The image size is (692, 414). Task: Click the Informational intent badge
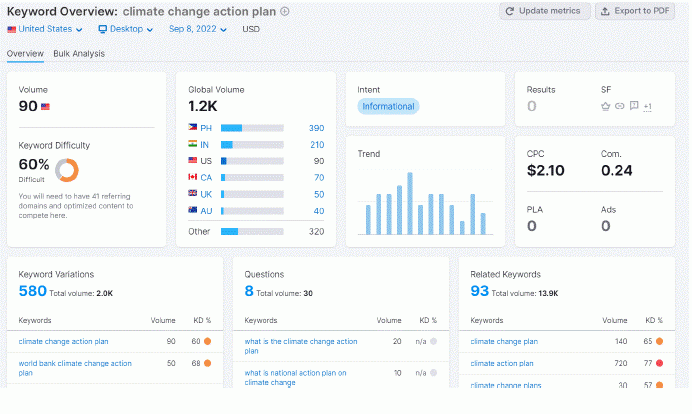(x=388, y=106)
